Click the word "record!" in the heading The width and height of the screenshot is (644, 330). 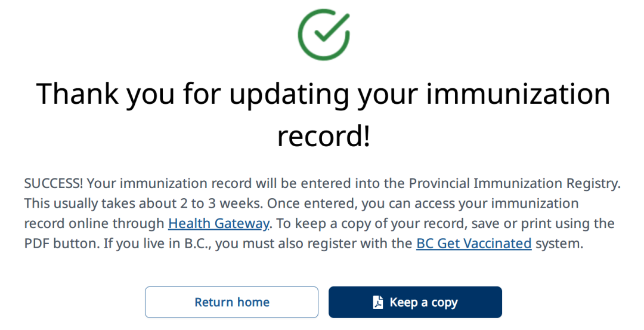(323, 136)
